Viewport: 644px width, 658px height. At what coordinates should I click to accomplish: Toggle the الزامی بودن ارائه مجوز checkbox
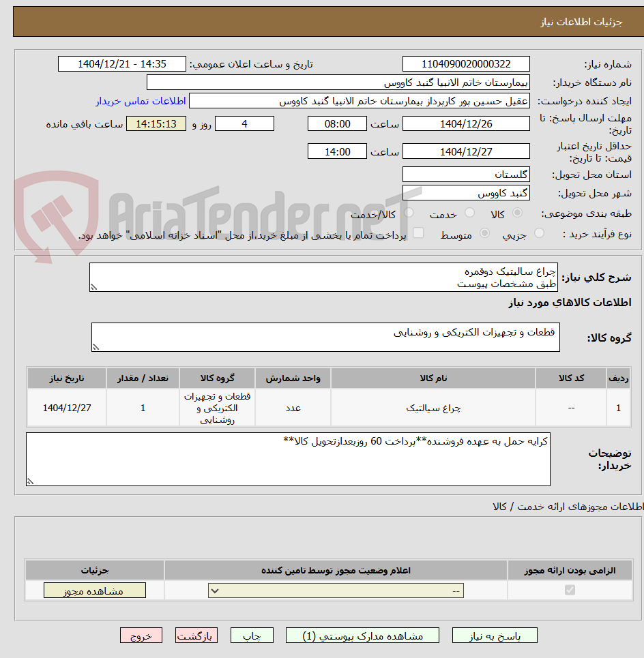[x=570, y=590]
